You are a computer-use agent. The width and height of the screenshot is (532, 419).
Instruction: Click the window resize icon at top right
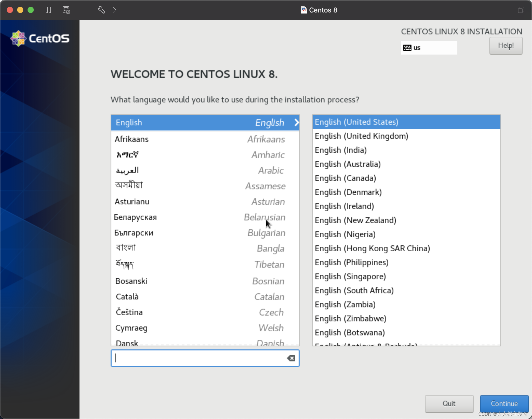tap(521, 10)
